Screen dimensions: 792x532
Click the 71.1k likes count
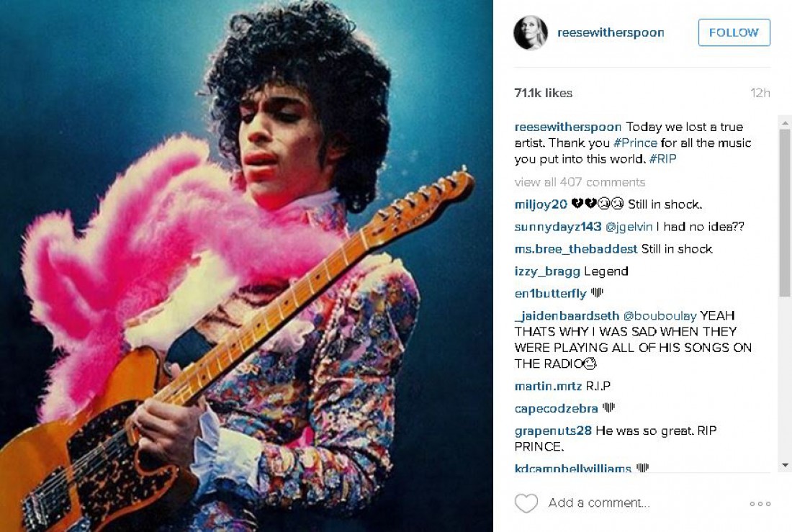(543, 93)
